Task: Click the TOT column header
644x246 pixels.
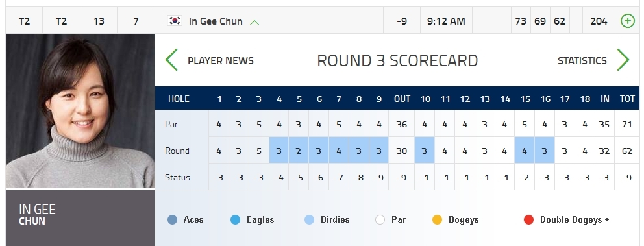Action: click(x=627, y=99)
